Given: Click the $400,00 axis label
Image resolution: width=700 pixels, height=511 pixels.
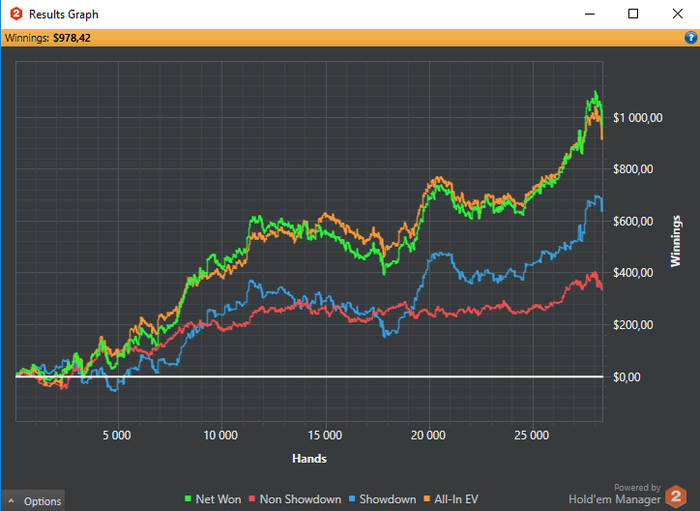Looking at the screenshot, I should (633, 273).
